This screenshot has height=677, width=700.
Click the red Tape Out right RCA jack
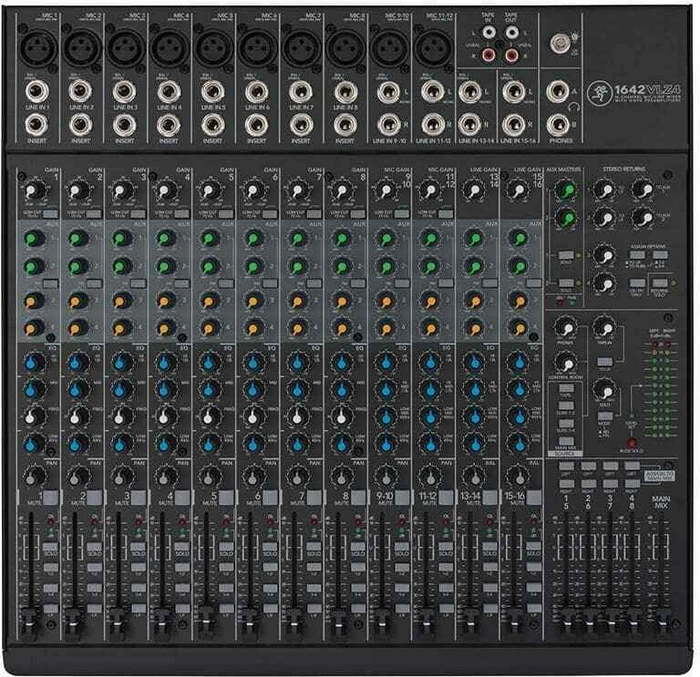pyautogui.click(x=511, y=55)
